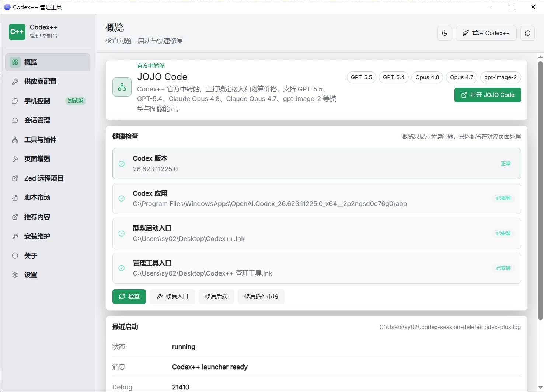Click the 已安装 badge on 静默启动入口

(x=503, y=233)
